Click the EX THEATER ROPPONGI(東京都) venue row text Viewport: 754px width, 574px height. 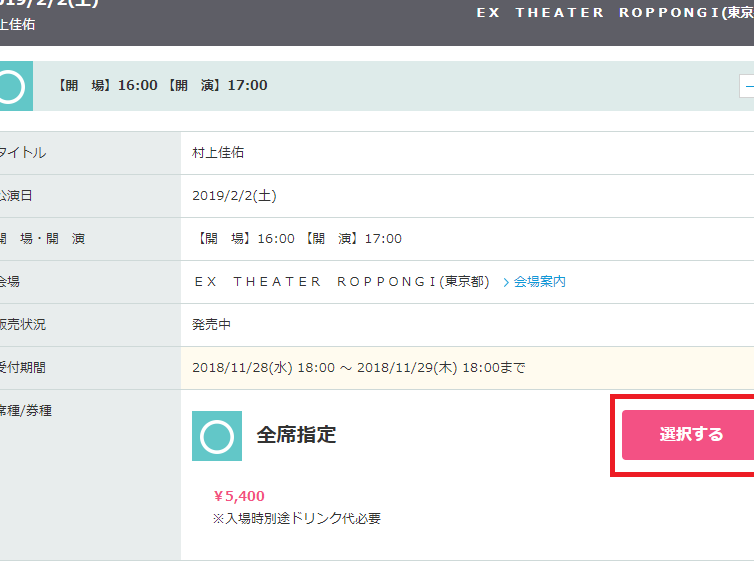point(340,282)
